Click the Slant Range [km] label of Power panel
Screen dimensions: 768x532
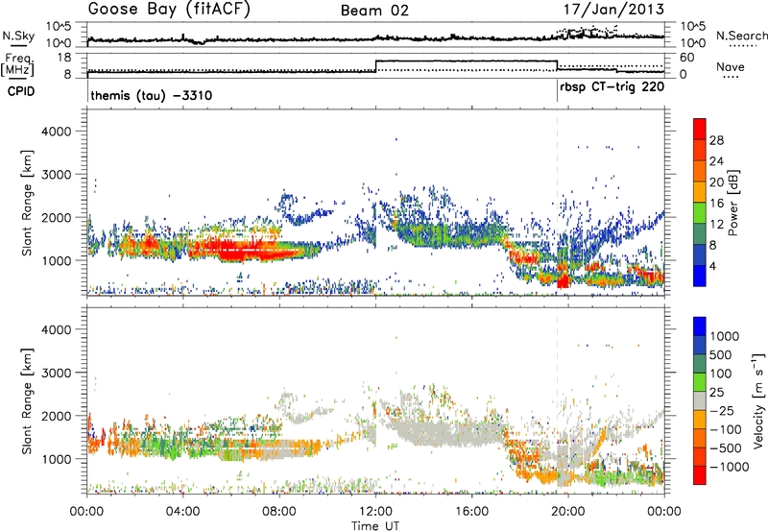pos(27,203)
